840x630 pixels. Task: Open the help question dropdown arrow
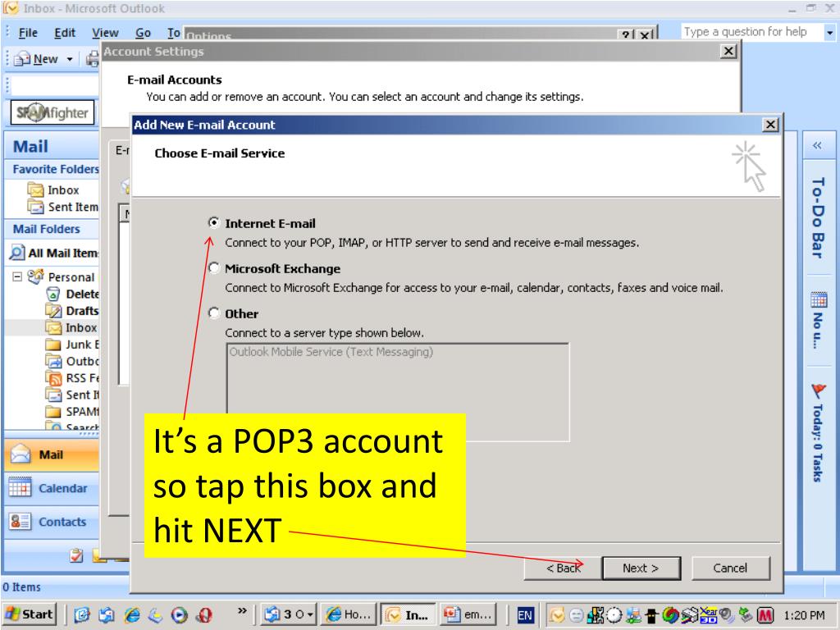tap(829, 32)
